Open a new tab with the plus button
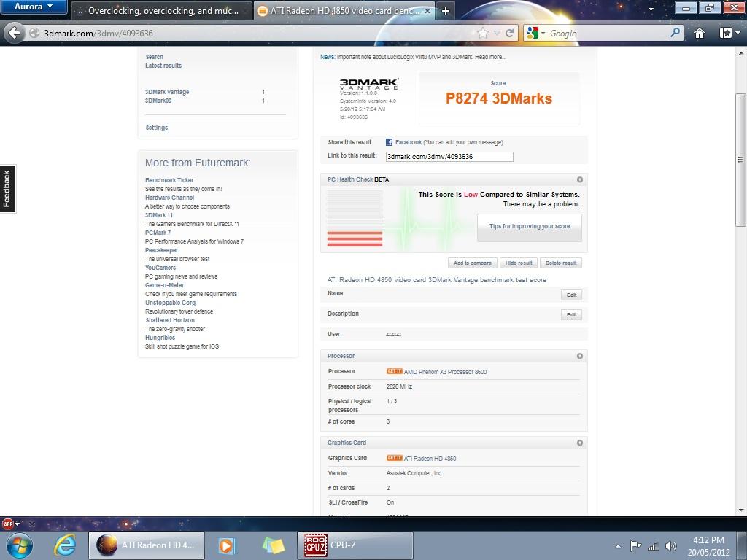Viewport: 747px width, 560px height. tap(446, 10)
